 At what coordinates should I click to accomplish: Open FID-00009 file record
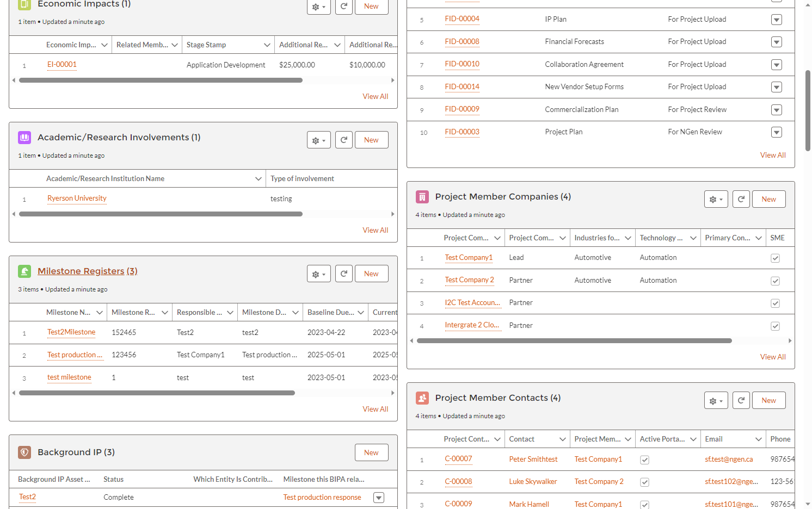coord(462,109)
